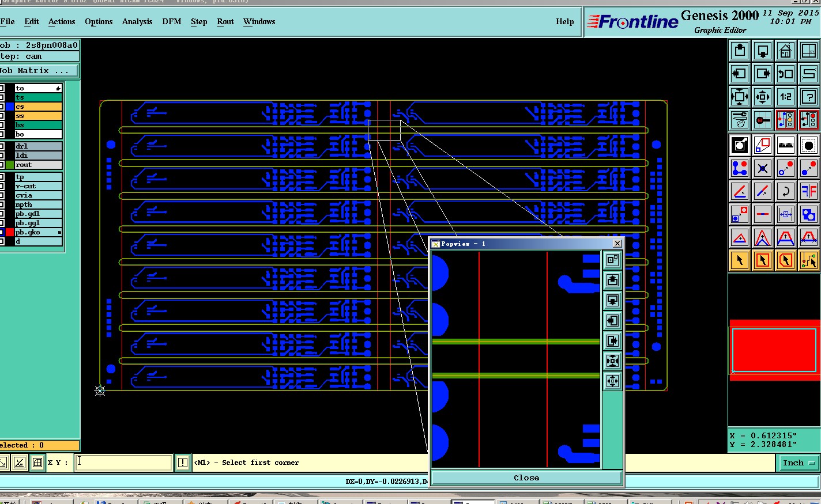Click the 'selected : 0' status field
Image resolution: width=821 pixels, height=504 pixels.
pyautogui.click(x=39, y=445)
